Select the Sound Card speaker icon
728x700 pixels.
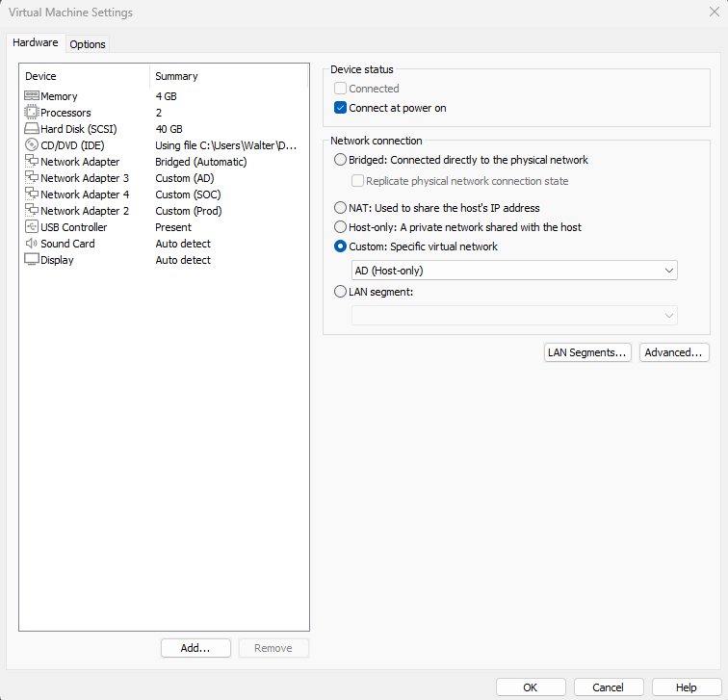31,244
